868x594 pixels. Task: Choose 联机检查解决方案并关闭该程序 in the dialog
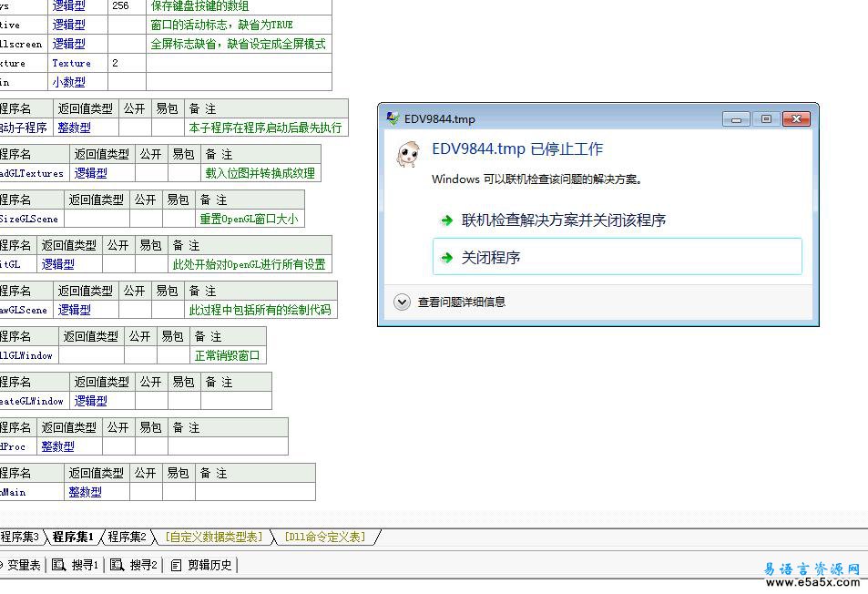pos(563,220)
